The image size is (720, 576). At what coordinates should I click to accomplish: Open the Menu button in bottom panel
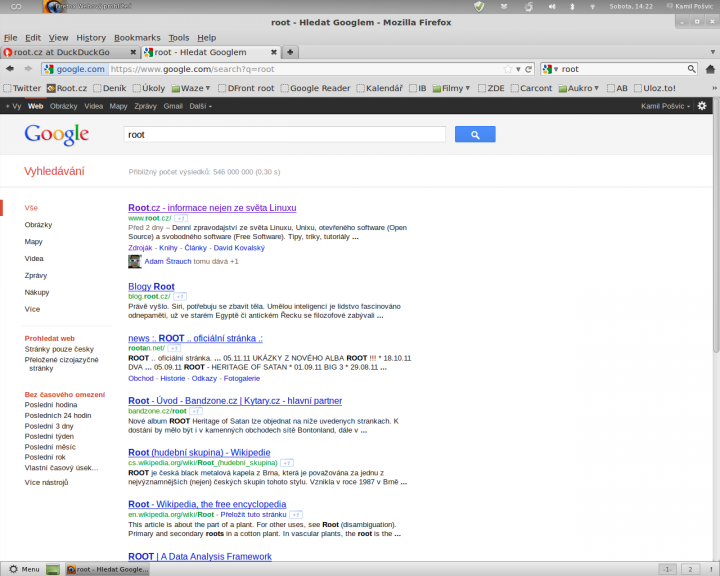pyautogui.click(x=25, y=570)
